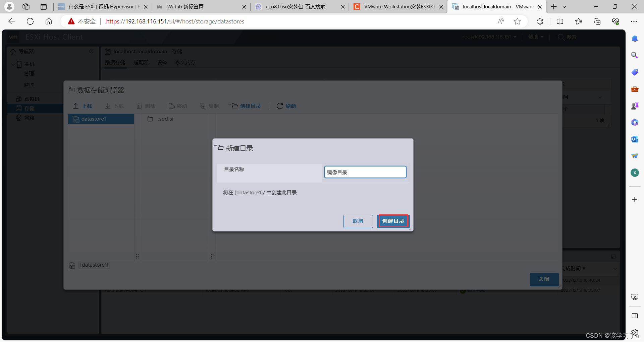Select datastore1 in the datastore list
The image size is (644, 342).
[x=101, y=119]
